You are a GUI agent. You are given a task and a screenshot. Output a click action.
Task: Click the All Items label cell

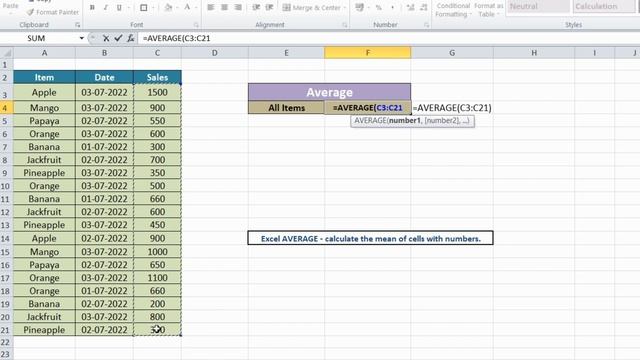[x=287, y=108]
